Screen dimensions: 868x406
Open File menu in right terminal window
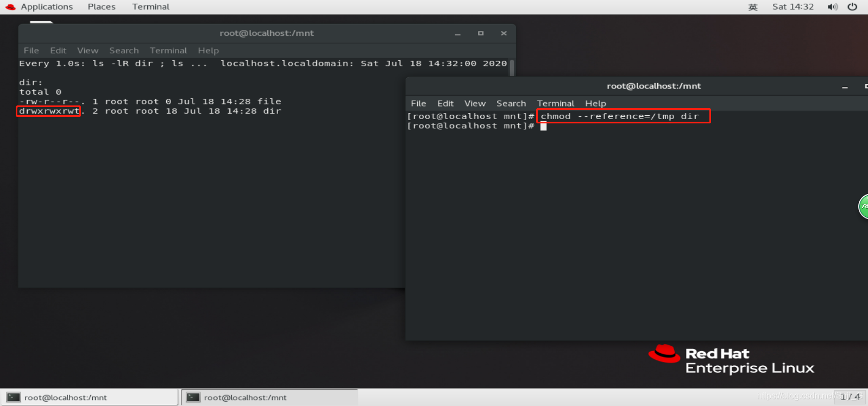tap(418, 103)
